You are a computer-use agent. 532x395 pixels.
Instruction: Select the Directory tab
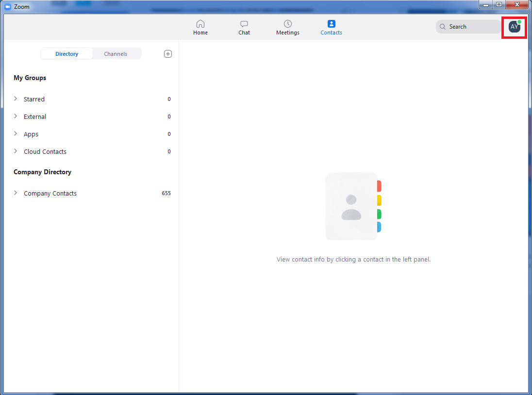[67, 53]
